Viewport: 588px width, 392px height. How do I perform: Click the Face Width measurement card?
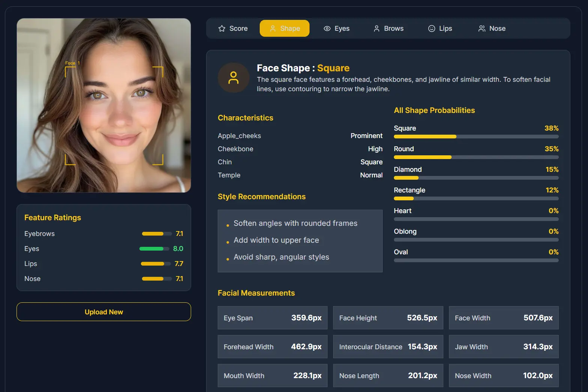tap(504, 318)
